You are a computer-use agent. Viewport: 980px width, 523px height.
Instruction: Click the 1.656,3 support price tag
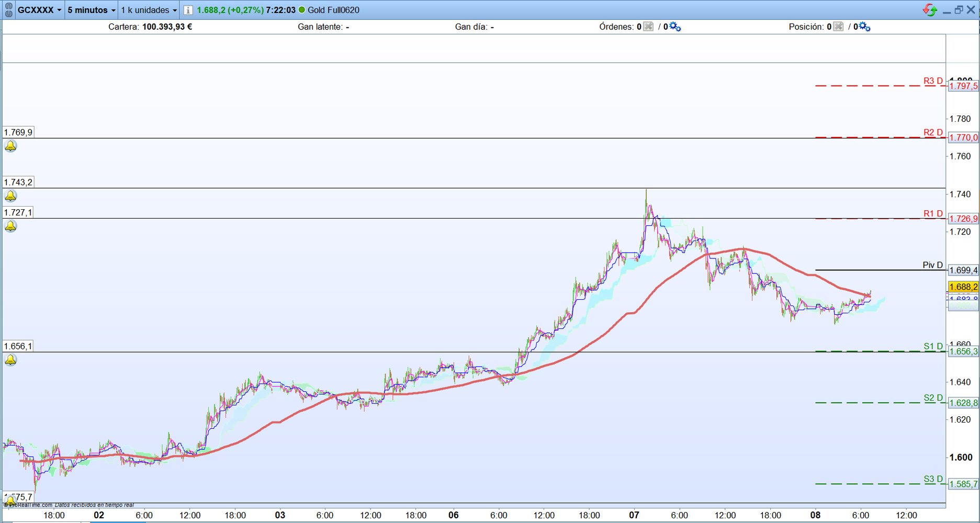(963, 351)
